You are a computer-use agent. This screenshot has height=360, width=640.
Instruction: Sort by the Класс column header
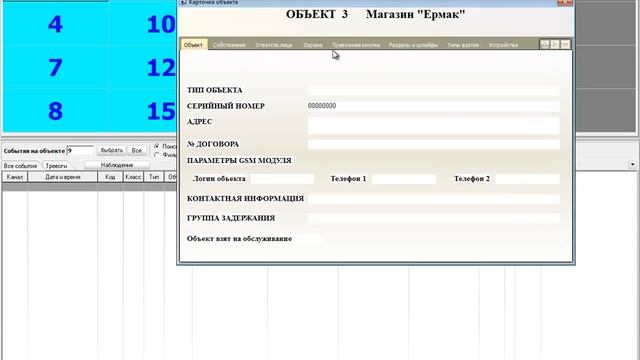(133, 177)
